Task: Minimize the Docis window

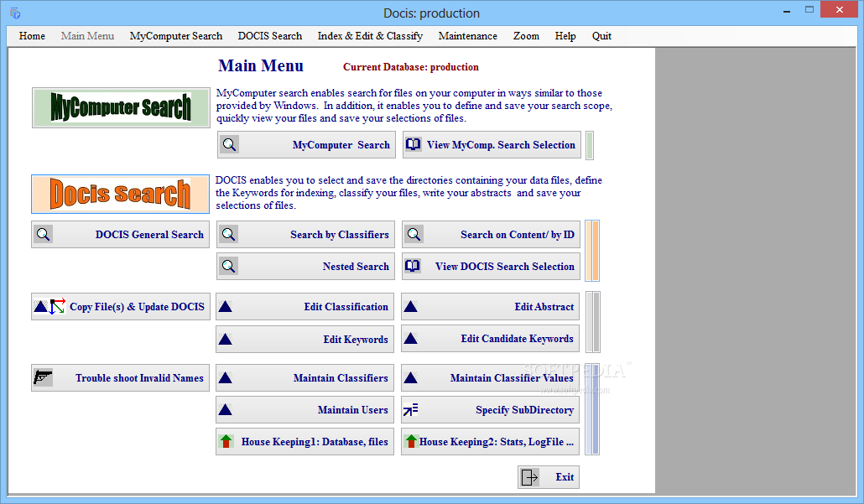Action: (786, 10)
